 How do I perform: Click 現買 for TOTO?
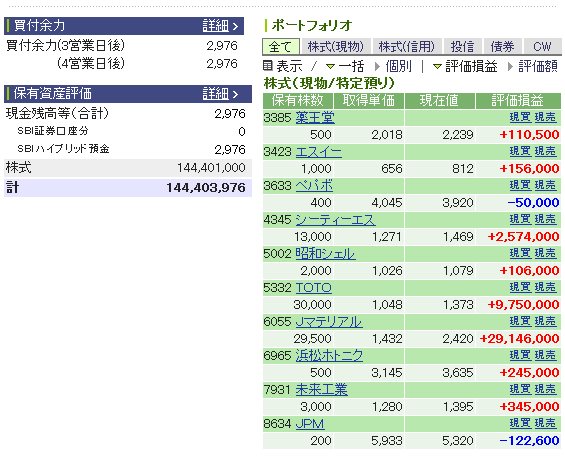520,287
